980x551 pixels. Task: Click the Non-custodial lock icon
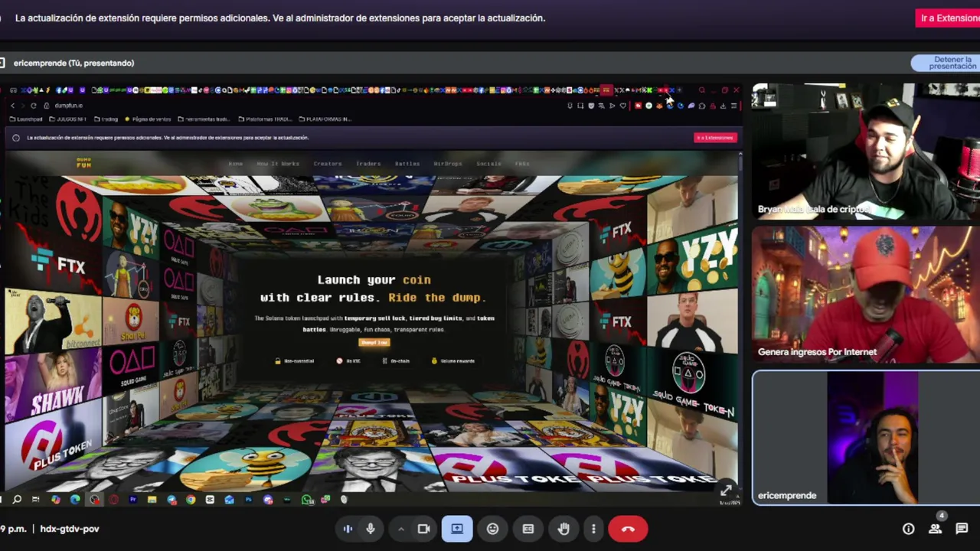[x=278, y=361]
